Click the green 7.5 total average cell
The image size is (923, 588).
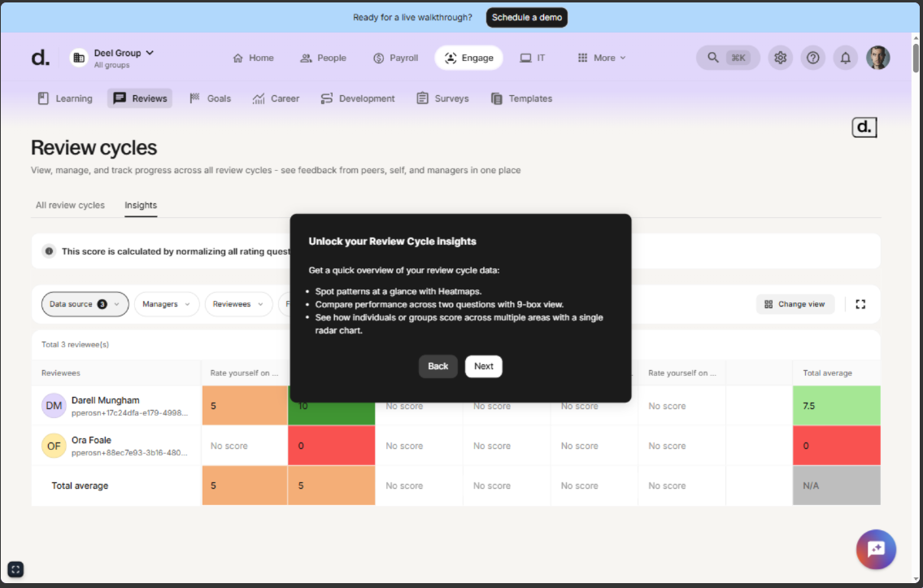pos(836,406)
